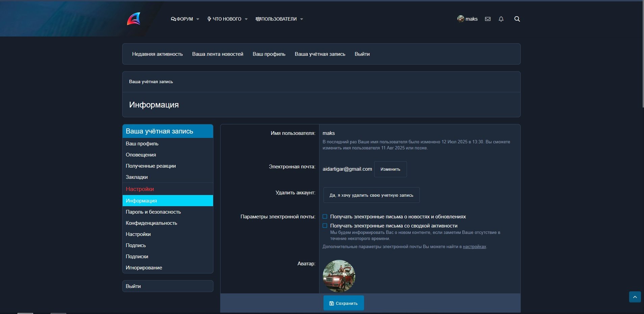Click the delete account confirmation button

click(371, 195)
